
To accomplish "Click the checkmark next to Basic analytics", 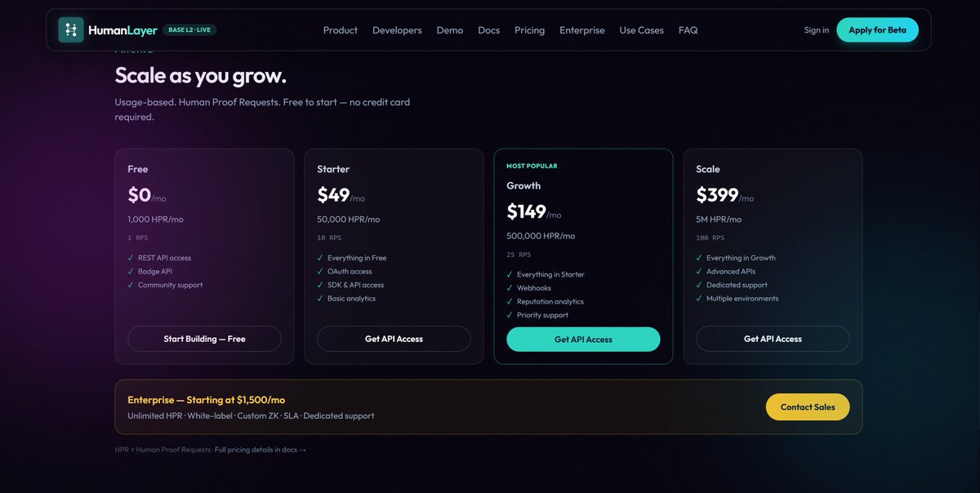I will point(320,299).
